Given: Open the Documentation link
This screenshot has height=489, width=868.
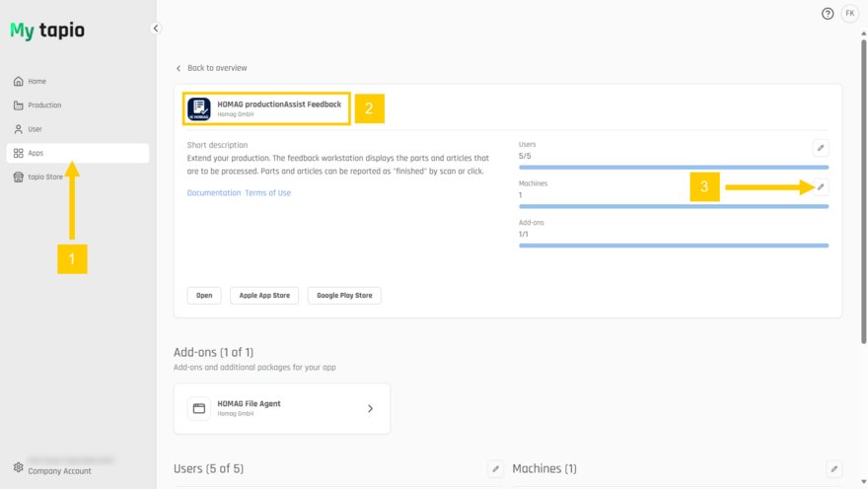Looking at the screenshot, I should [214, 193].
